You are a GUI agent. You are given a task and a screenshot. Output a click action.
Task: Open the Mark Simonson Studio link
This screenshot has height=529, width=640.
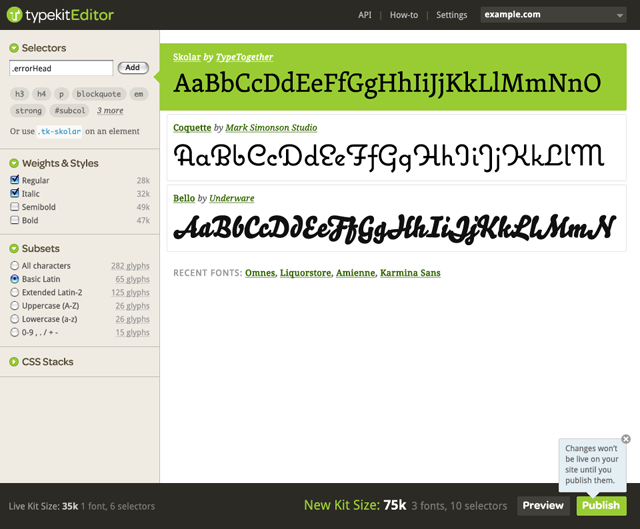point(271,128)
